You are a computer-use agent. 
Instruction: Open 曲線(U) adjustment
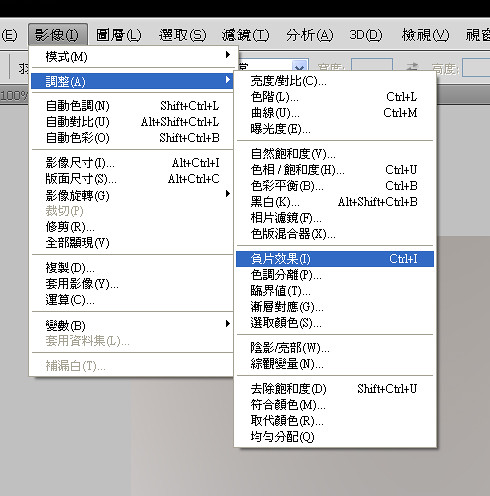click(x=335, y=113)
